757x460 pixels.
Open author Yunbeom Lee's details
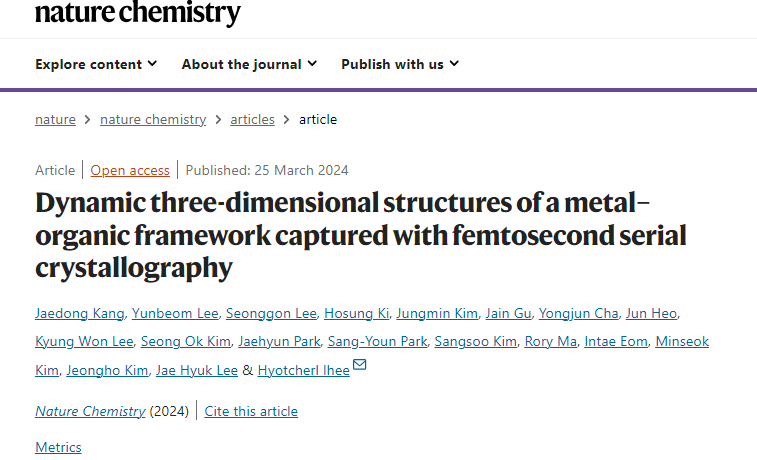[175, 313]
